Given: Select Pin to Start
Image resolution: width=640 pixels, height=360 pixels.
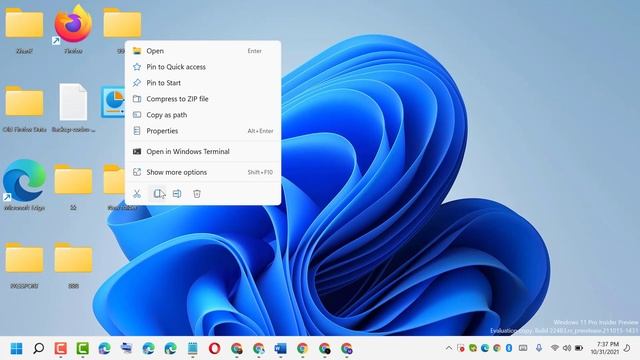Looking at the screenshot, I should pos(203,83).
